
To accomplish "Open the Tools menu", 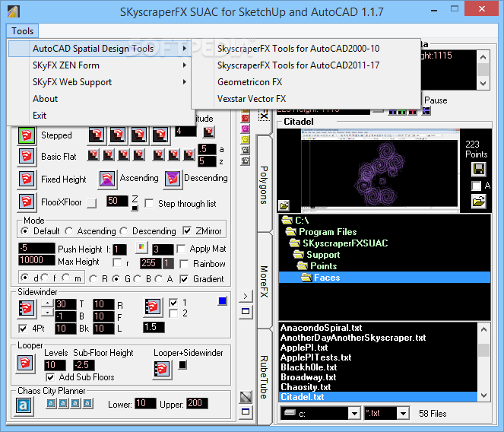I will point(22,31).
